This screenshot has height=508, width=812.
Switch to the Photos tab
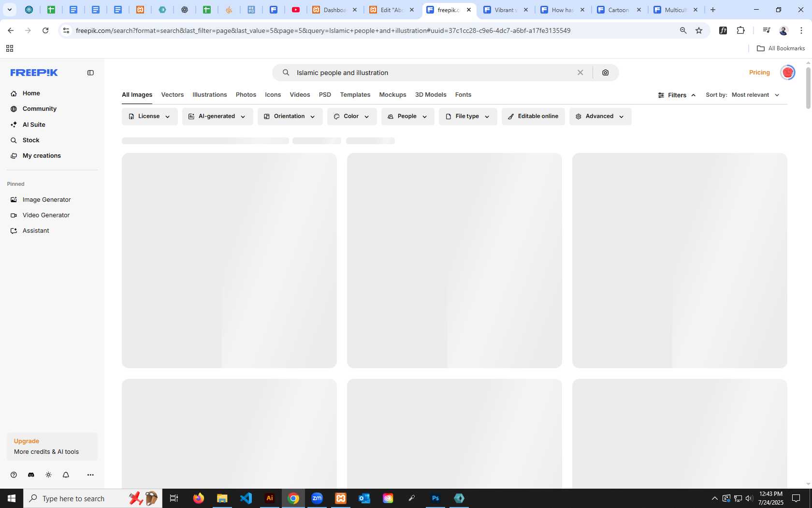(x=246, y=95)
